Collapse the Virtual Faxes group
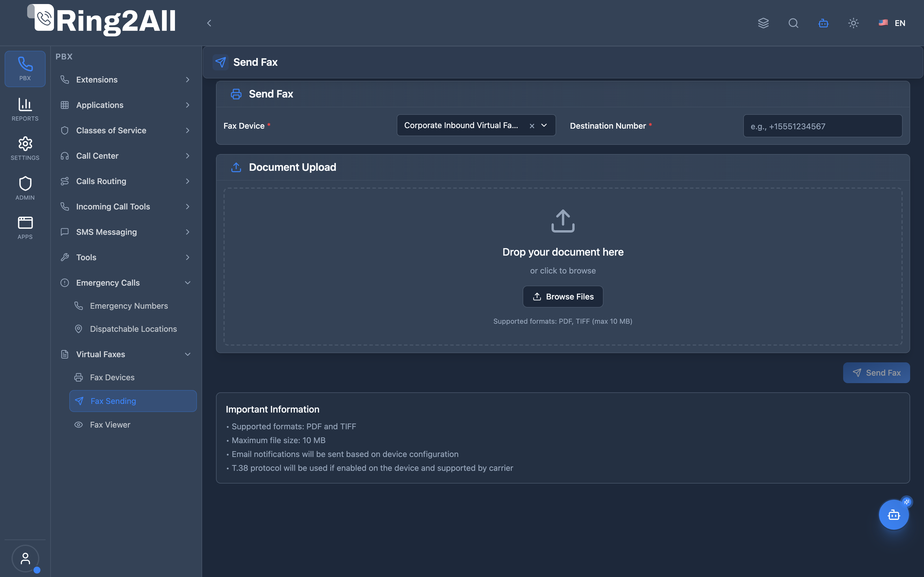The width and height of the screenshot is (924, 577). 125,354
